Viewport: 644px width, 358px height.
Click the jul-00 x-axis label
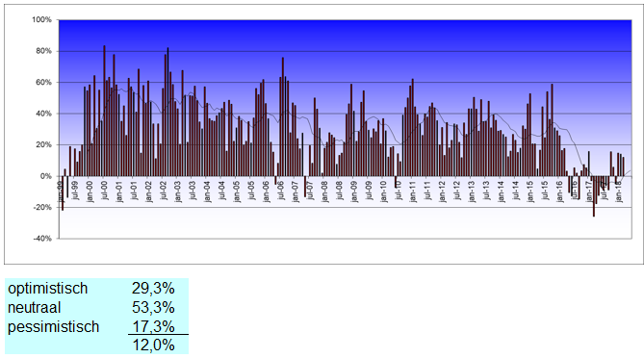click(x=104, y=190)
